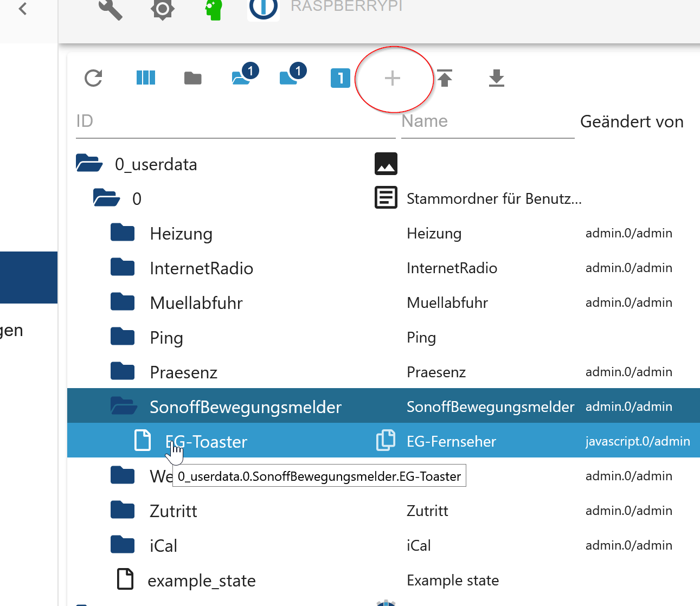Toggle the blue numbered states view icon

(341, 78)
